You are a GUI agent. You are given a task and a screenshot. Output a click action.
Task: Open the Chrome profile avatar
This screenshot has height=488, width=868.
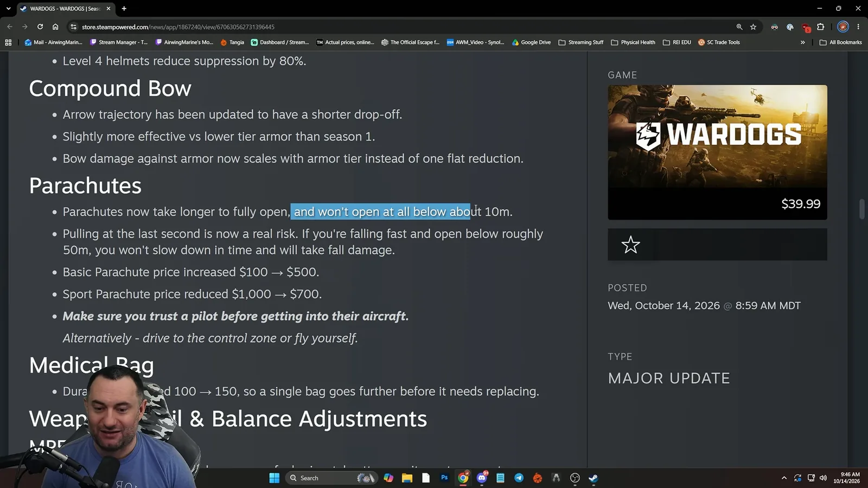coord(843,27)
